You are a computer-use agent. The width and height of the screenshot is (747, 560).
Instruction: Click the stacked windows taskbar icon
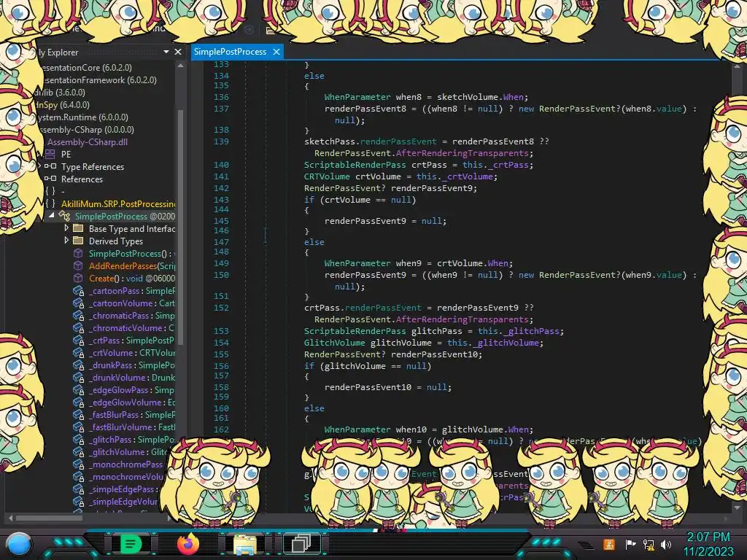(x=301, y=544)
